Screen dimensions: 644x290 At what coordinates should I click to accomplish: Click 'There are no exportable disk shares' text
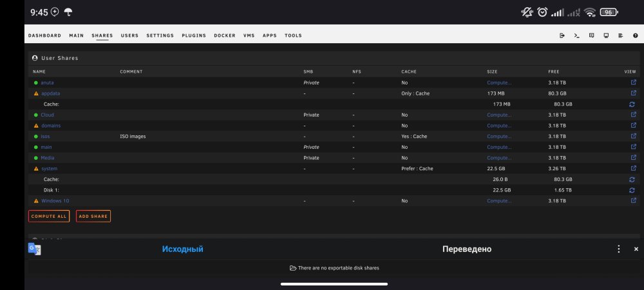[339, 268]
